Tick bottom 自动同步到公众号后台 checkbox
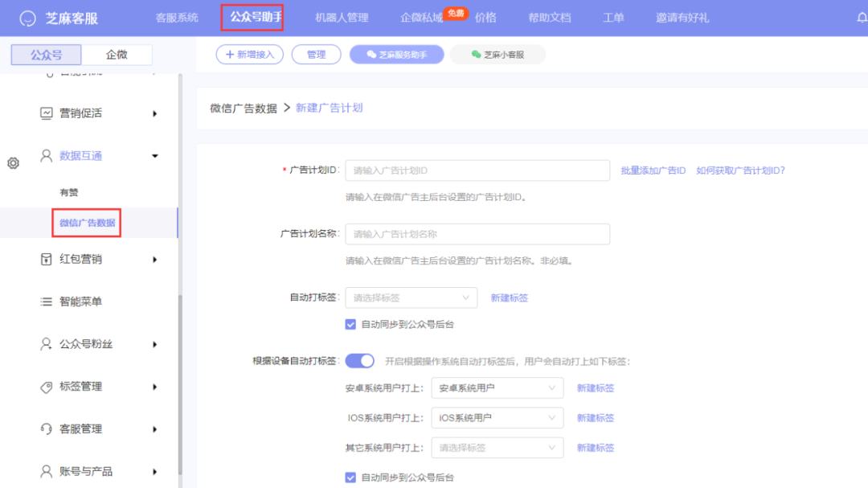 point(350,477)
